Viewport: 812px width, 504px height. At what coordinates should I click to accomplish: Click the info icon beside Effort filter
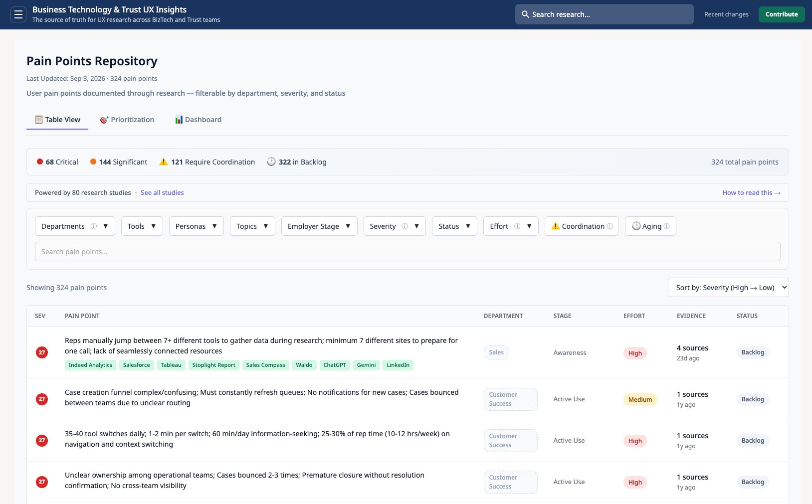coord(518,226)
